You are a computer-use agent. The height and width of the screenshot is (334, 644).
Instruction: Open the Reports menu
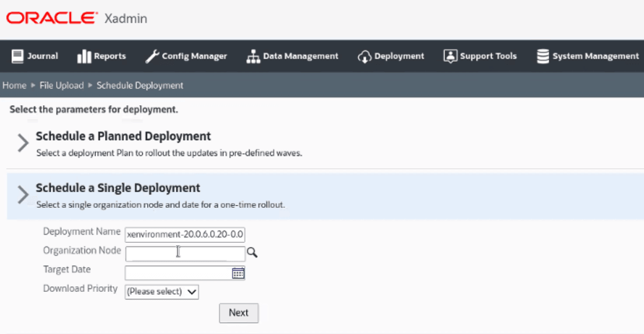pyautogui.click(x=101, y=57)
